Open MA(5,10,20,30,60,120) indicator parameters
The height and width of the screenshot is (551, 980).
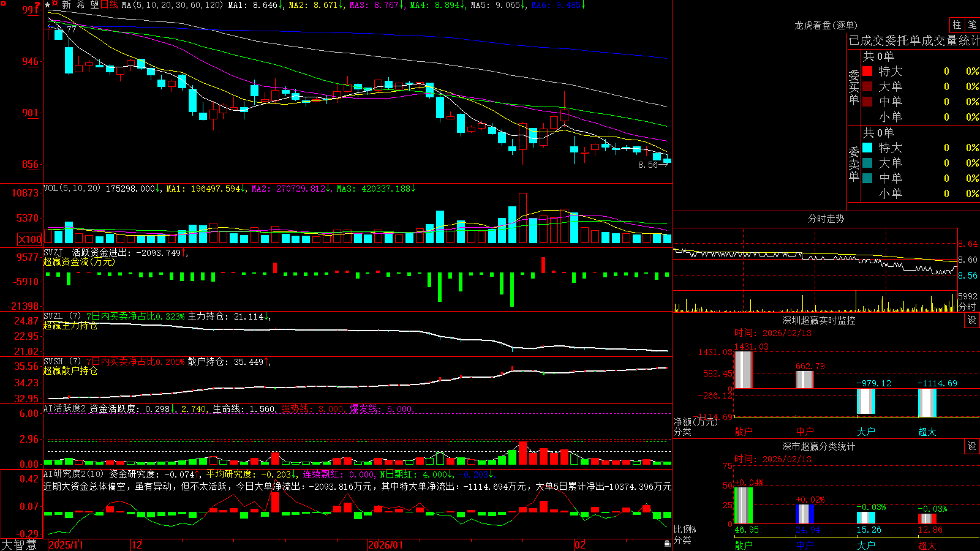tap(173, 5)
